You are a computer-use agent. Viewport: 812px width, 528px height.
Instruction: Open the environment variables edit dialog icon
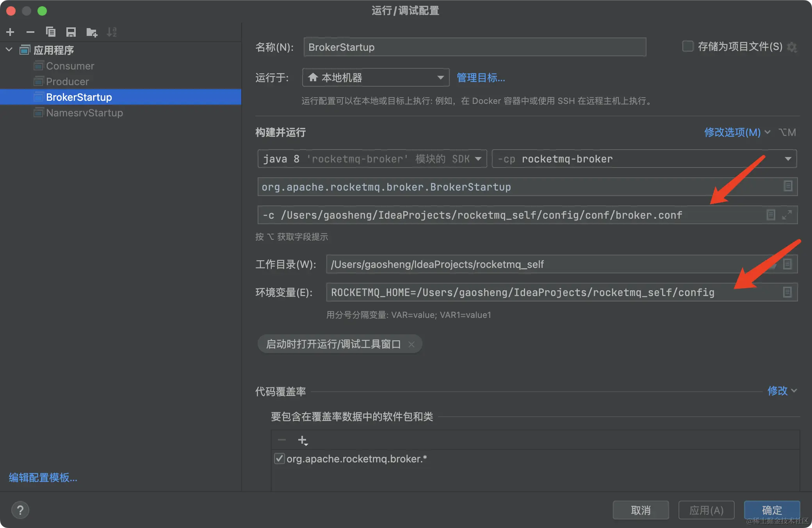pos(787,292)
